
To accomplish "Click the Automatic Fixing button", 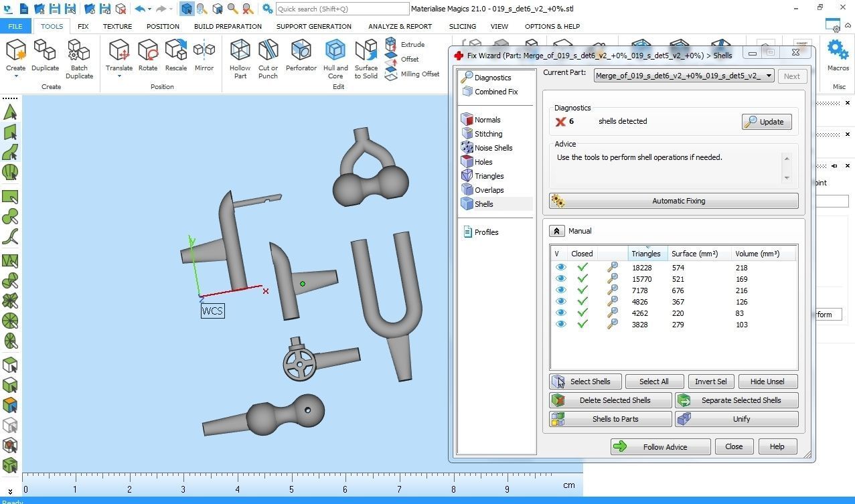I will pos(674,201).
